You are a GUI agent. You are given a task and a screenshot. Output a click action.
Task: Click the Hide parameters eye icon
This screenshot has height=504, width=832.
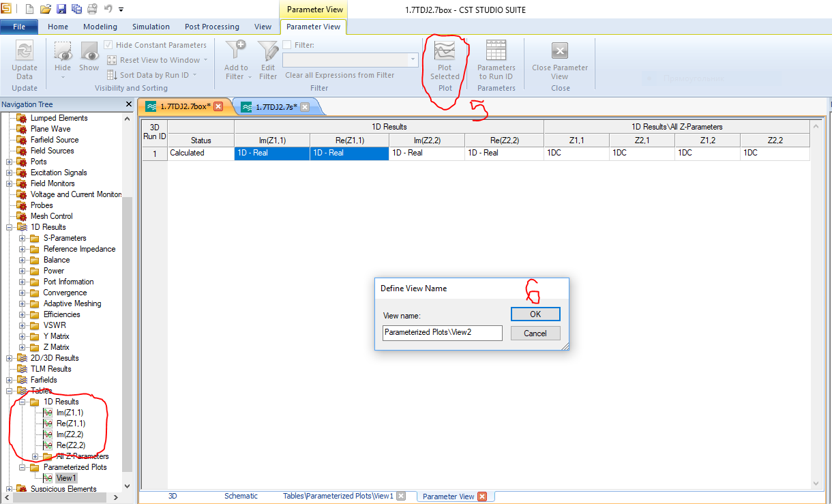pos(63,51)
